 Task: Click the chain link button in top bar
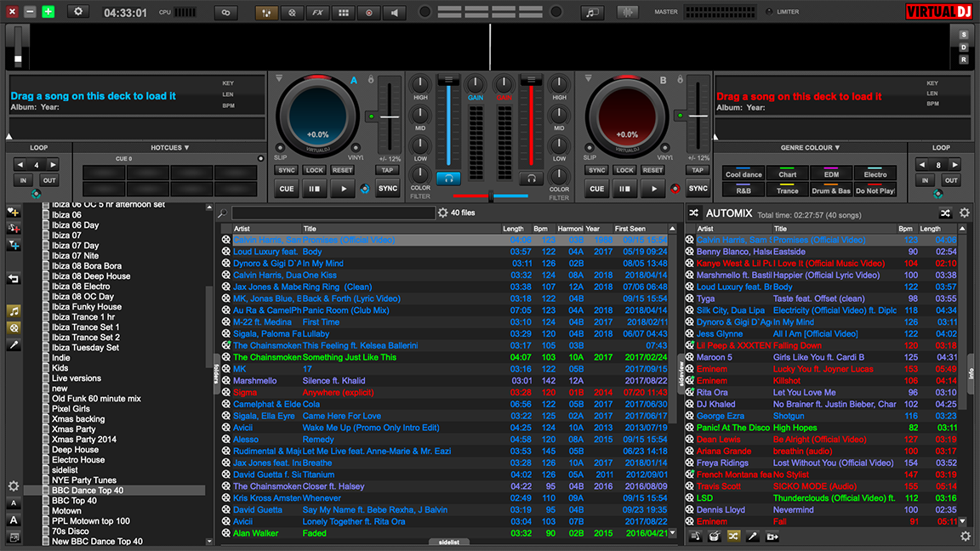[225, 13]
